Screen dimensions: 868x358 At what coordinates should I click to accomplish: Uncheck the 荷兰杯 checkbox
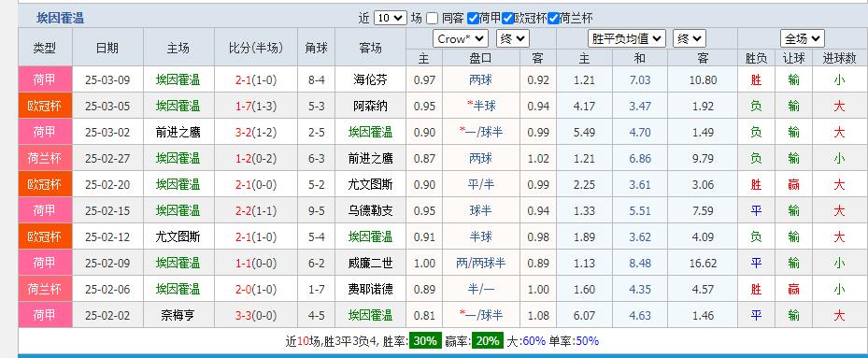click(552, 19)
